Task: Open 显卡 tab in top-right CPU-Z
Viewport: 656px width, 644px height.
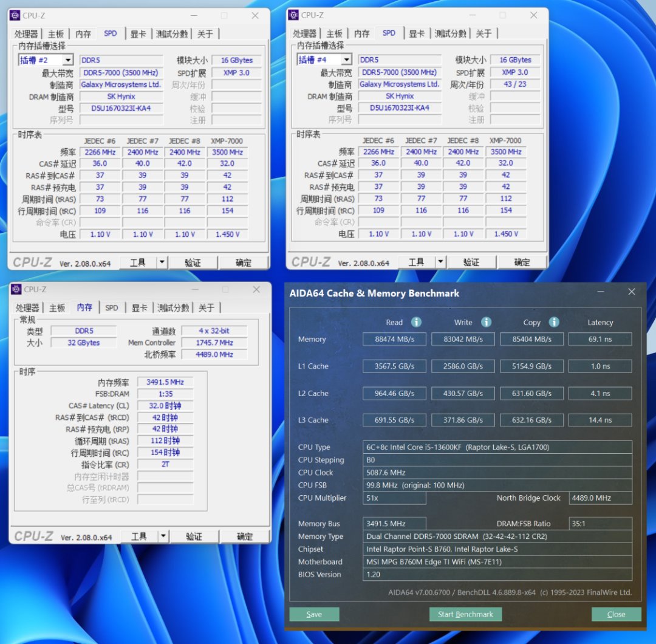Action: 417,33
